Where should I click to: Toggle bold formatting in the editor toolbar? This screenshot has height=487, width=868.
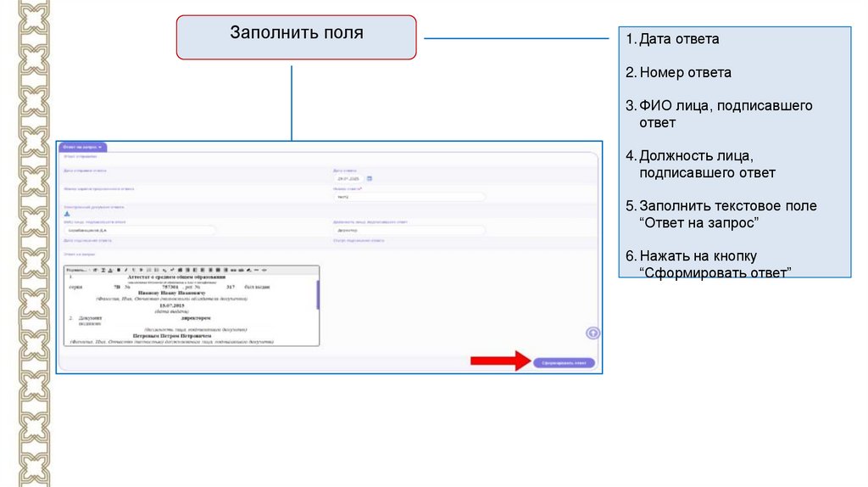(x=119, y=270)
